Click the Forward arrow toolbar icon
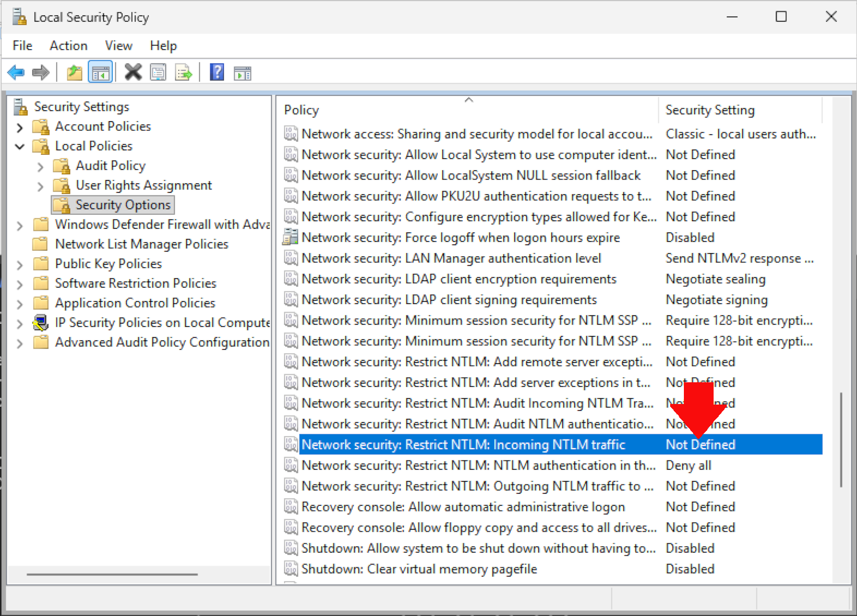Screen dimensions: 857x616 [41, 73]
